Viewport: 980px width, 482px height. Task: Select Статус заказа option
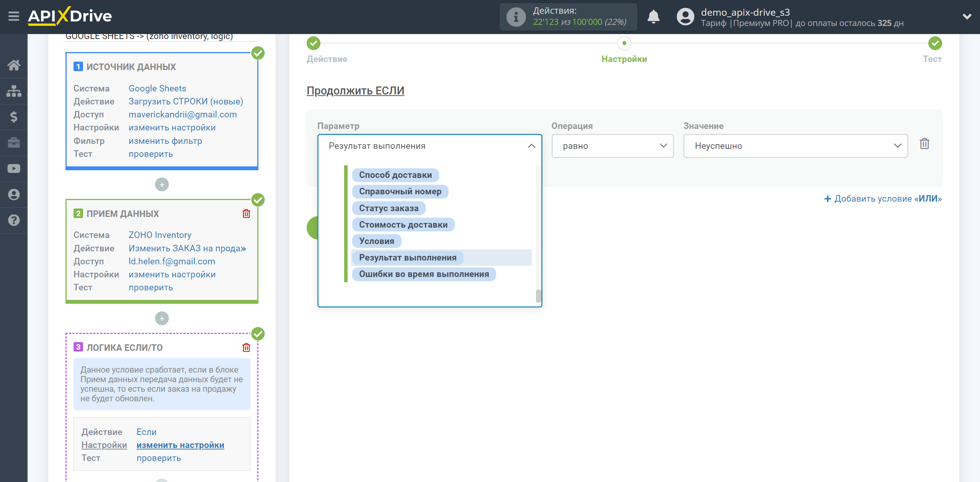[x=389, y=208]
